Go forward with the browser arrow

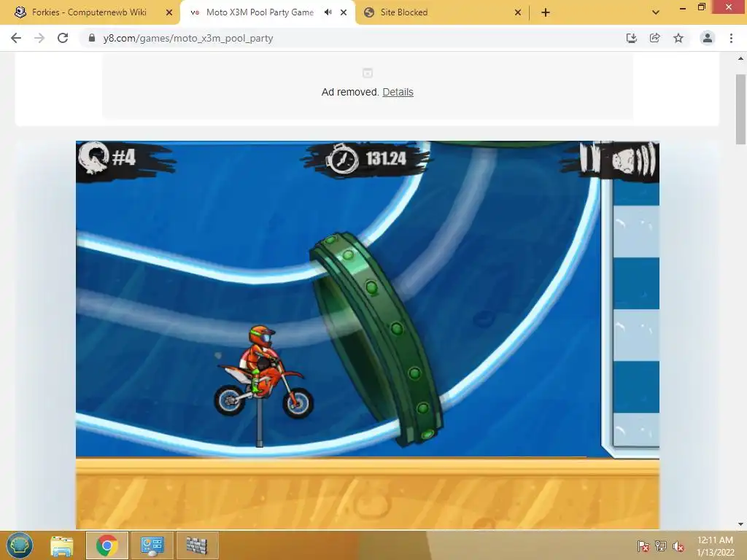point(39,38)
